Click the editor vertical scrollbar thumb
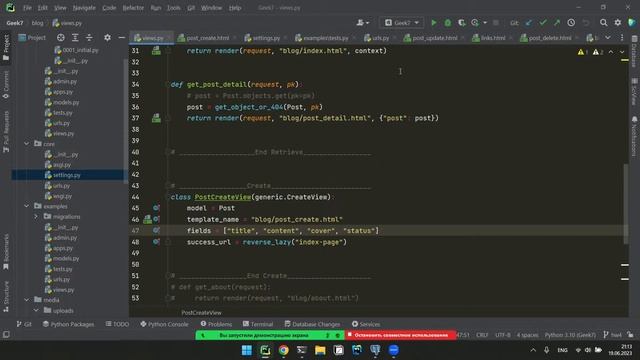 click(x=625, y=203)
